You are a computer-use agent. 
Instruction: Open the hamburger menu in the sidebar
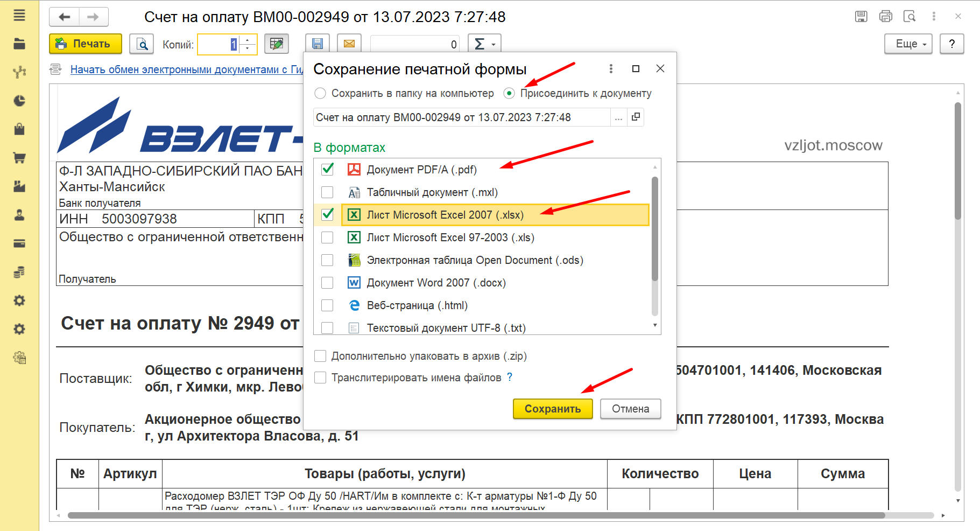[19, 15]
